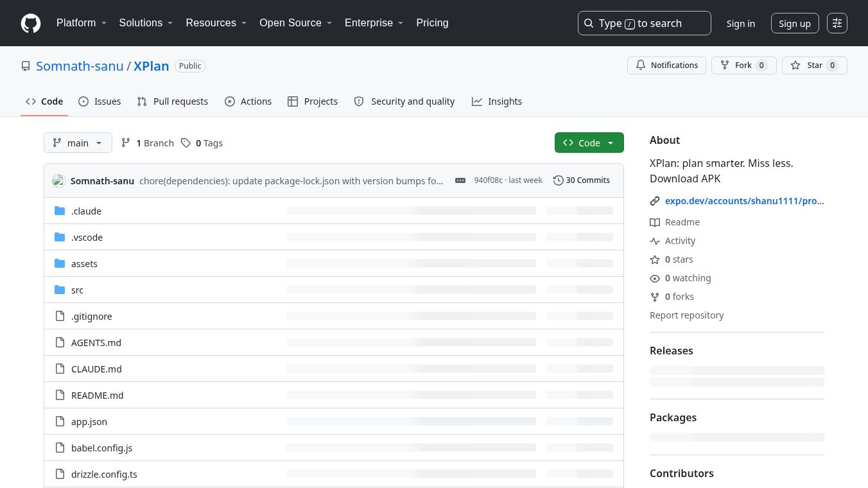
Task: Click the history clock icon beside 30 Commits
Action: tap(559, 180)
